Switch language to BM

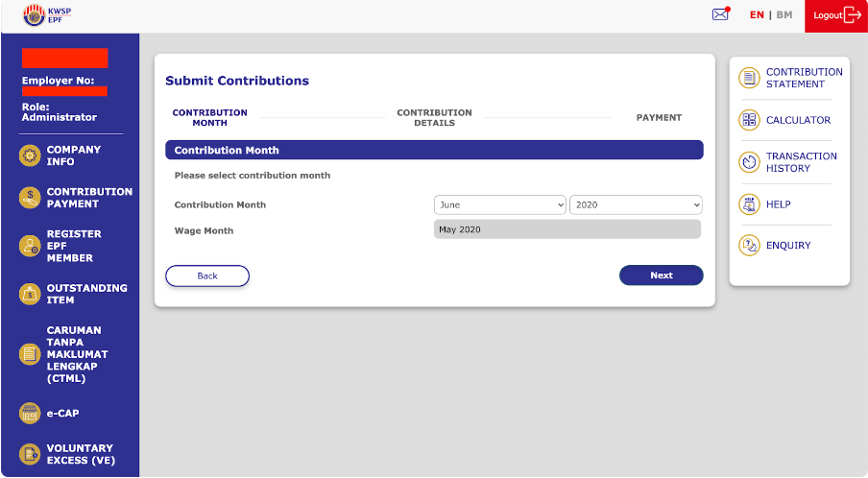click(784, 15)
